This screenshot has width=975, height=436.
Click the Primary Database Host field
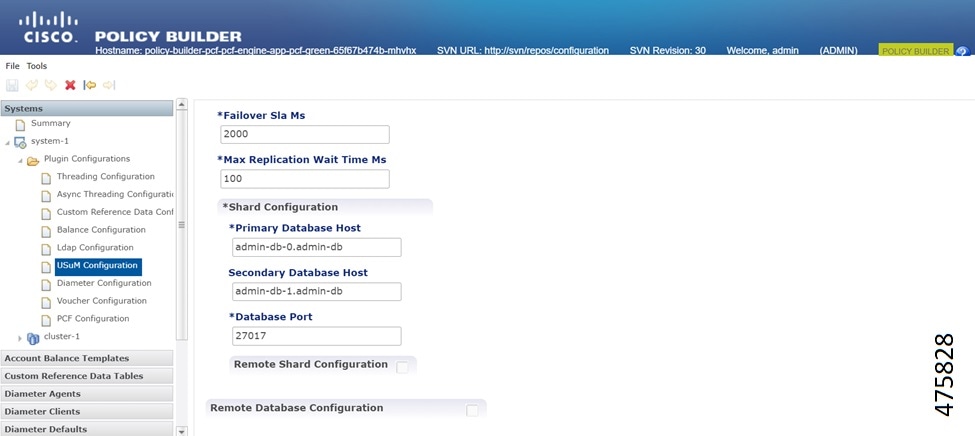coord(317,247)
